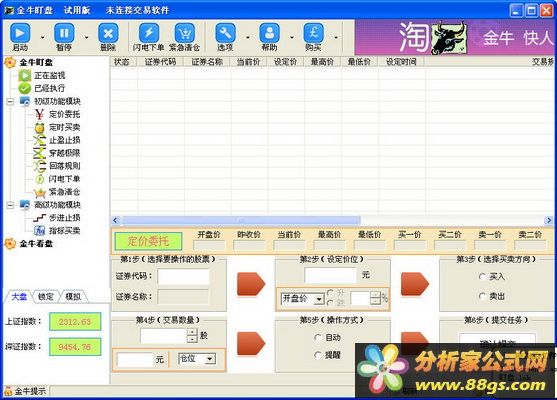This screenshot has height=400, width=557.
Task: Click the 启动 start toolbar icon
Action: 20,33
